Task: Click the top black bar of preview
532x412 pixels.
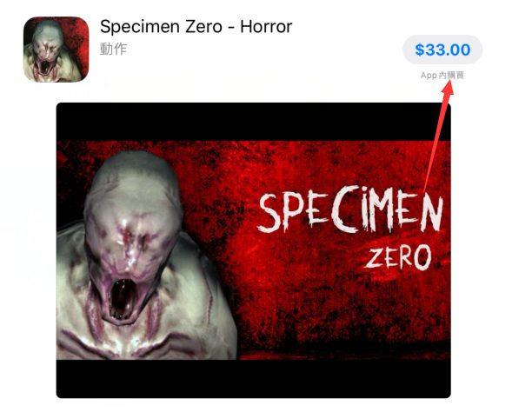Action: 254,122
